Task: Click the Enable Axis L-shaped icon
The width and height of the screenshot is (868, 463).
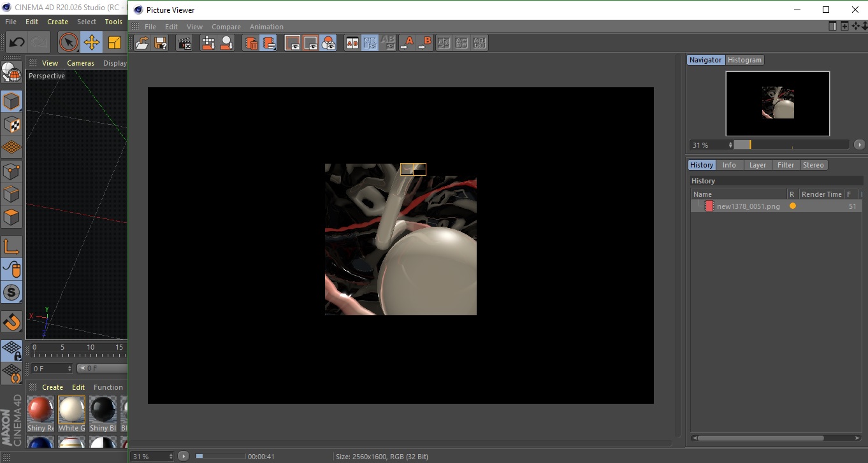Action: pyautogui.click(x=11, y=246)
